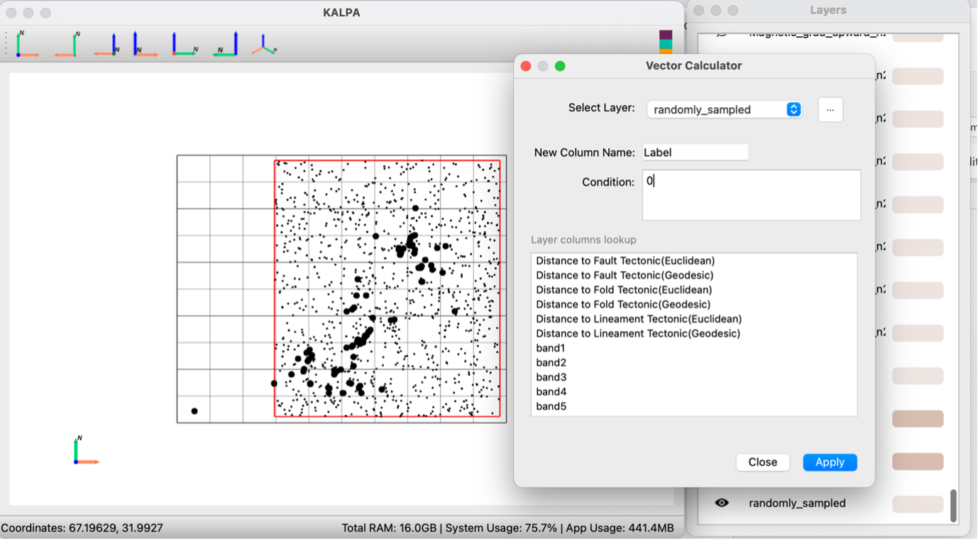Image resolution: width=980 pixels, height=541 pixels.
Task: Toggle visibility eye of randomly_sampled layer
Action: tap(722, 504)
